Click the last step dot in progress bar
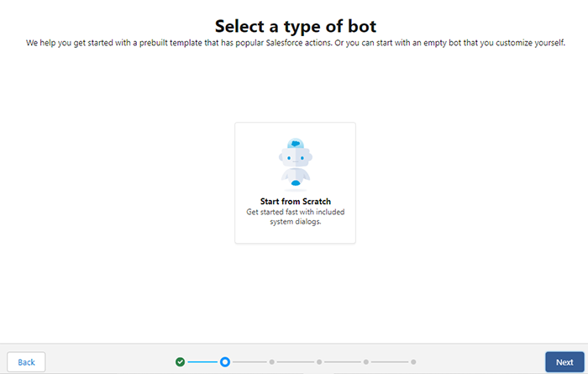This screenshot has width=588, height=374. click(x=412, y=361)
